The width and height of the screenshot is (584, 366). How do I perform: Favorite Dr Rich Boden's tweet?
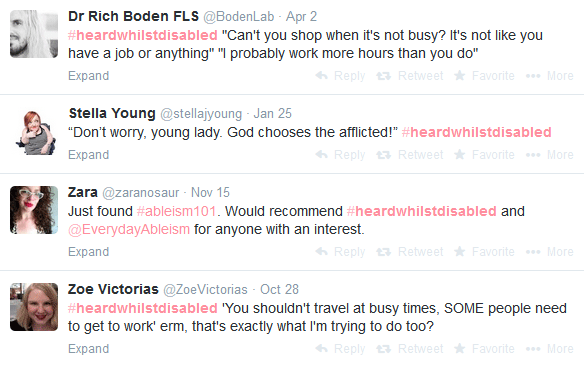(484, 76)
